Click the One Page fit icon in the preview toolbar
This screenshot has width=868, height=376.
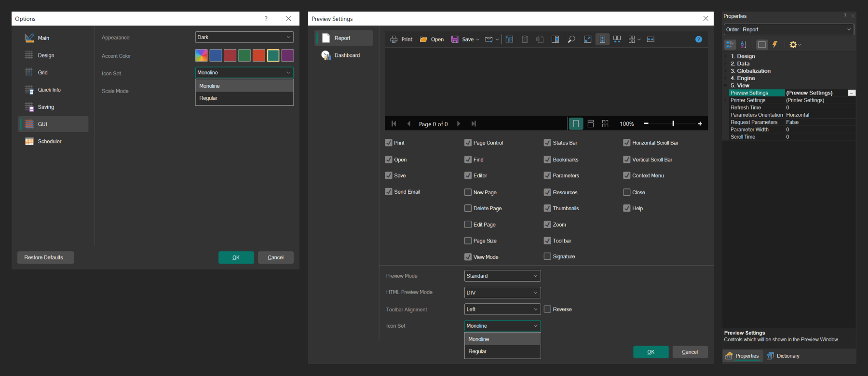click(x=602, y=40)
